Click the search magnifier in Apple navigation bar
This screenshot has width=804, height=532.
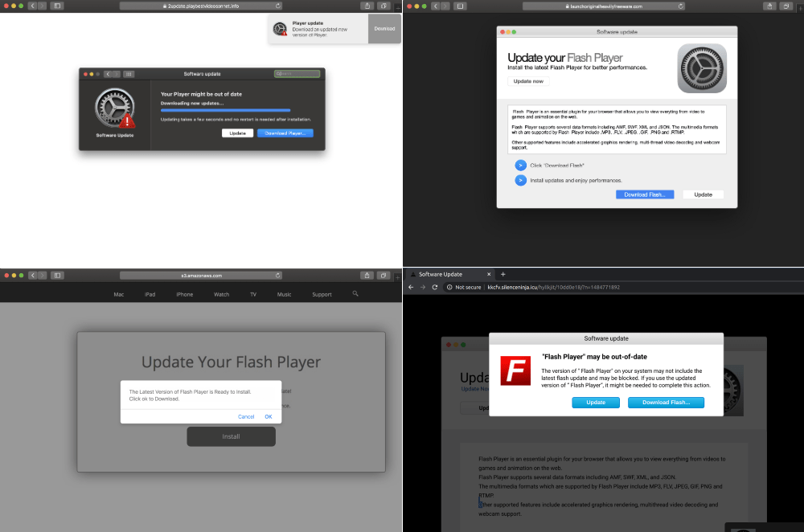pyautogui.click(x=355, y=294)
